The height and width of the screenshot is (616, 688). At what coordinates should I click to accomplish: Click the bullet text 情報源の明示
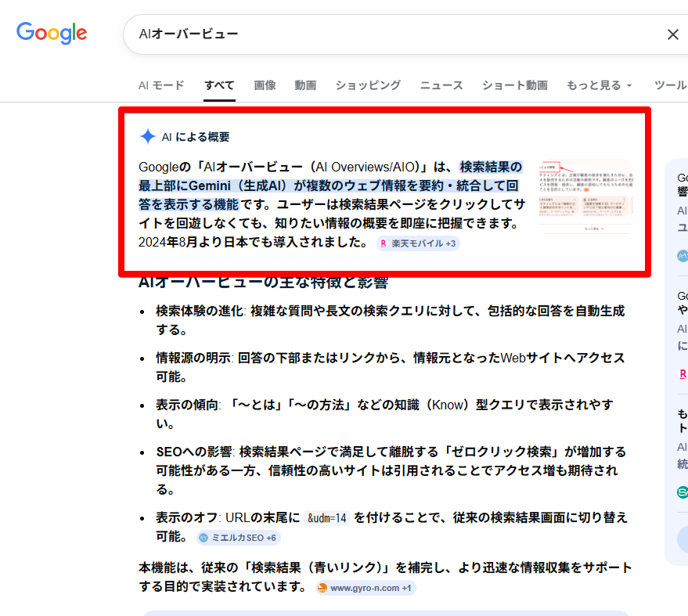click(x=193, y=358)
